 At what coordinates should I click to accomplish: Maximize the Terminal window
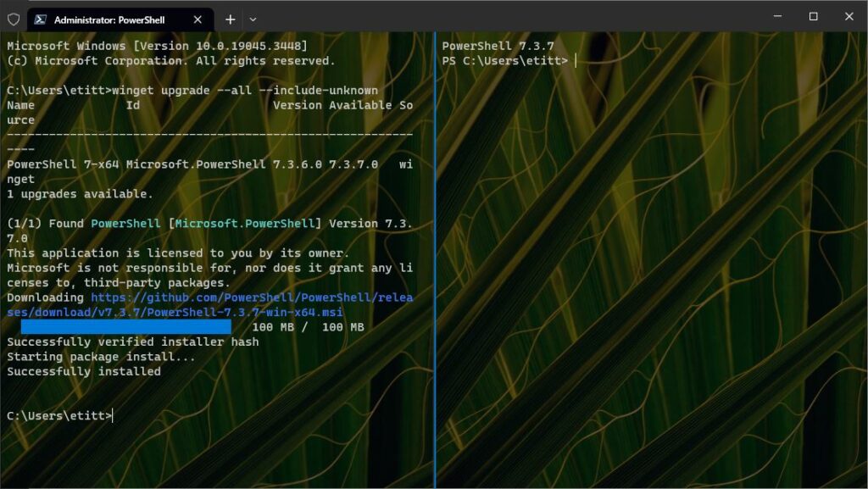pos(813,17)
